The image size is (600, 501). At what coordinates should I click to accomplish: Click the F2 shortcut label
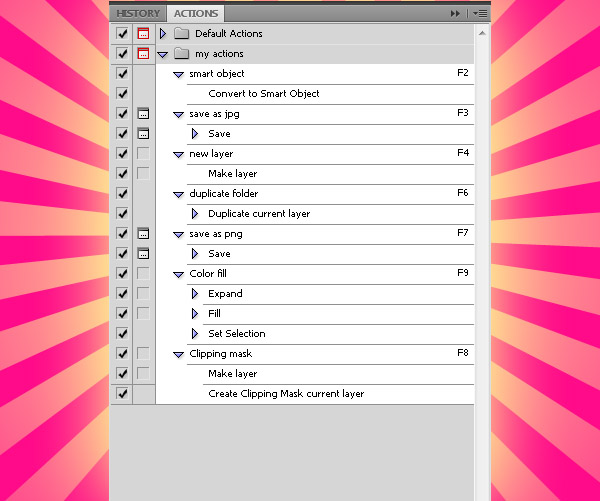click(463, 73)
